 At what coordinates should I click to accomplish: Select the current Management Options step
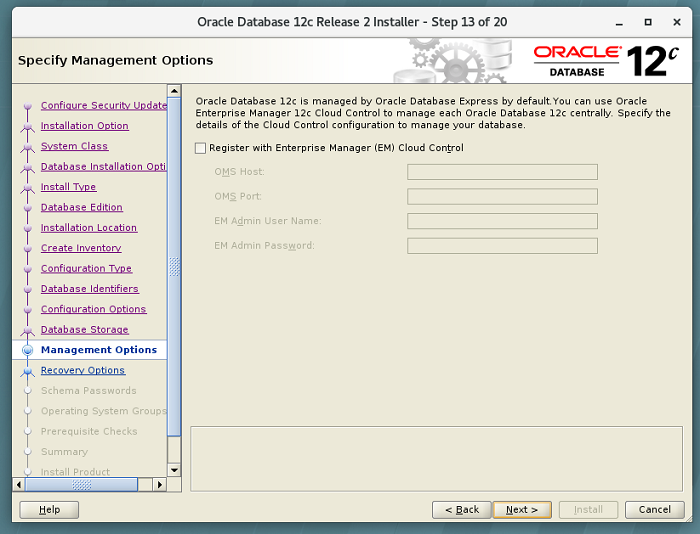coord(99,350)
